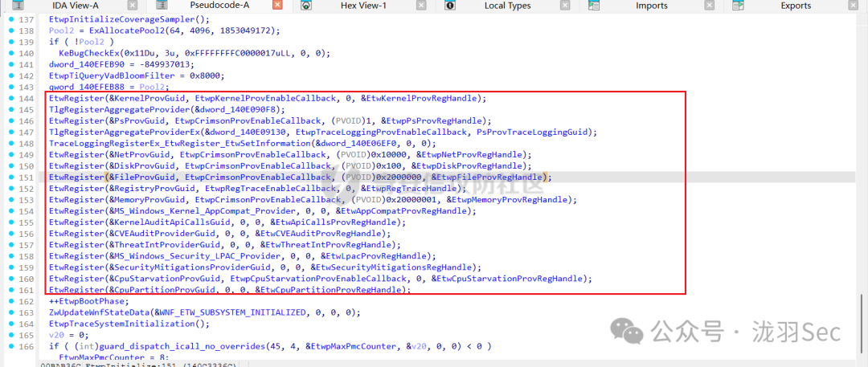Close the Hex View-1 tab
The height and width of the screenshot is (367, 868).
point(421,6)
